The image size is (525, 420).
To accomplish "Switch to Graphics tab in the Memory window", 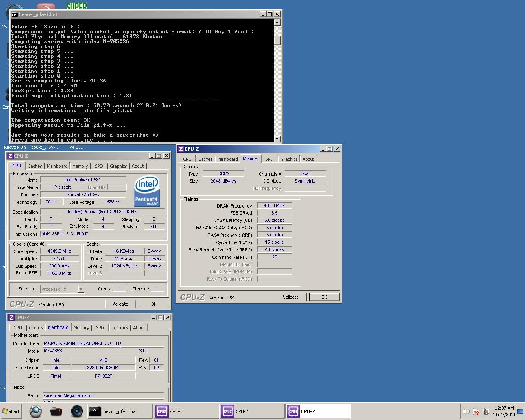I will coord(289,159).
